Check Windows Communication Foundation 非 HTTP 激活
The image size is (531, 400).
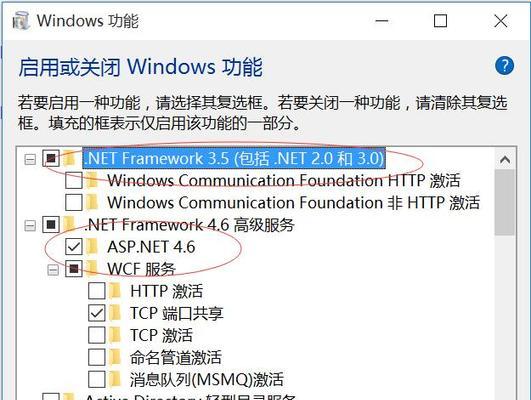73,202
